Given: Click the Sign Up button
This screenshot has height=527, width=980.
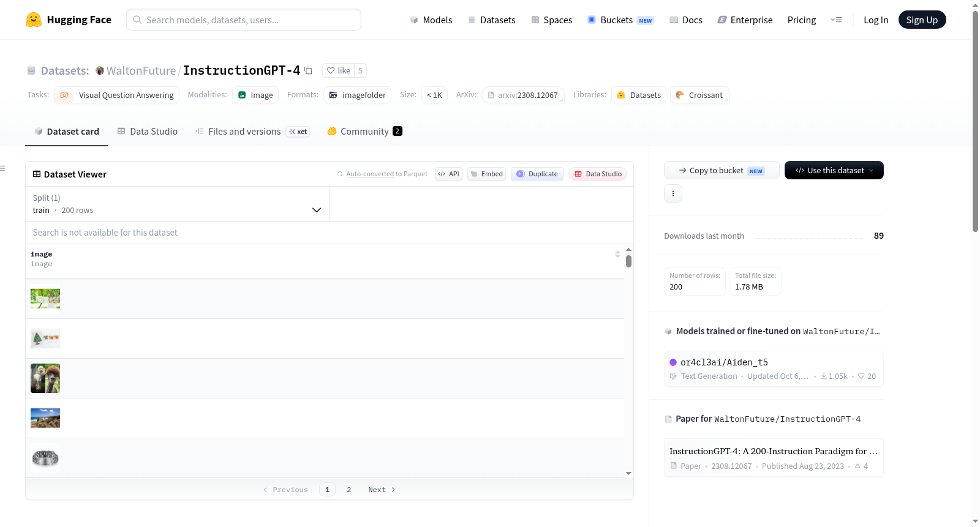Looking at the screenshot, I should tap(922, 20).
